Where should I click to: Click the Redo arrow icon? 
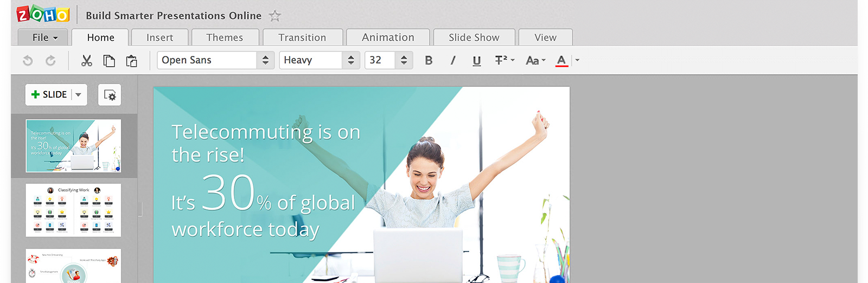tap(50, 61)
